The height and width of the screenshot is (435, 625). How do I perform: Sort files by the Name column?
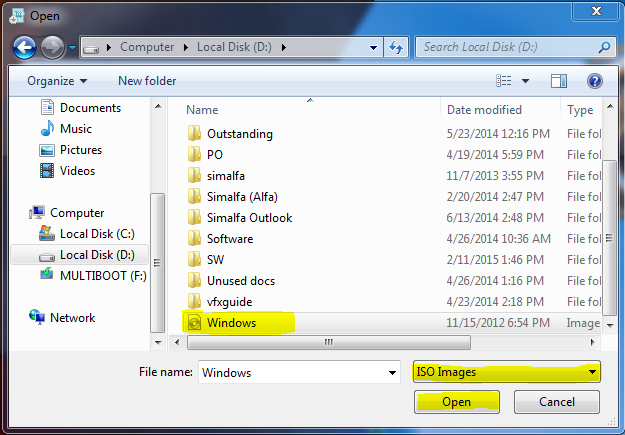[x=202, y=110]
